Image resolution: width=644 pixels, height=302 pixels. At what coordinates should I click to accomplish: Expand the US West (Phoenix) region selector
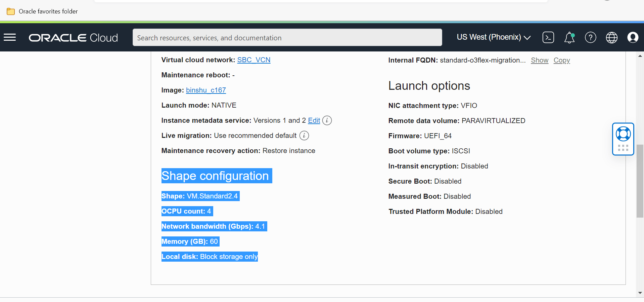[494, 37]
